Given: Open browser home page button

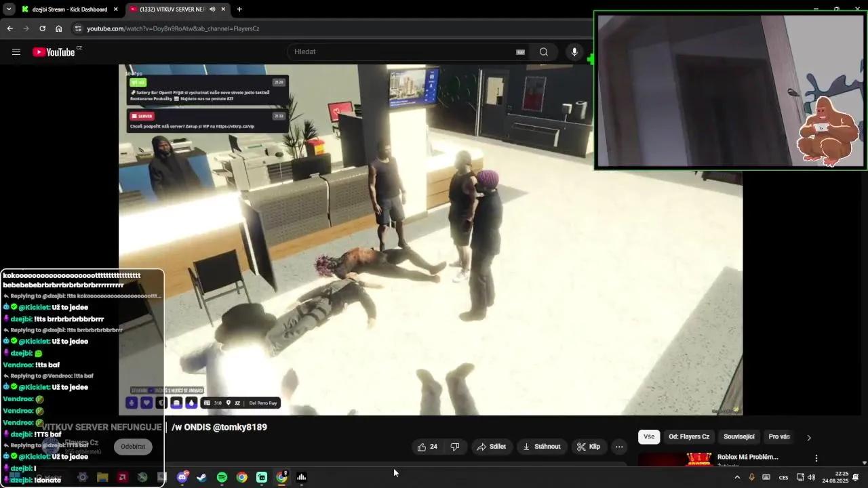Looking at the screenshot, I should [59, 28].
